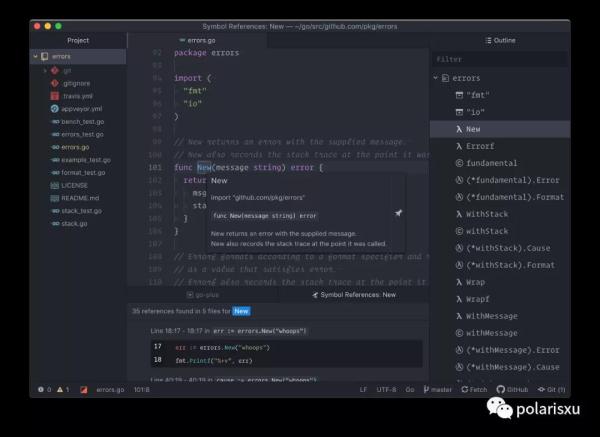
Task: Open stack_test.go file
Action: (82, 211)
